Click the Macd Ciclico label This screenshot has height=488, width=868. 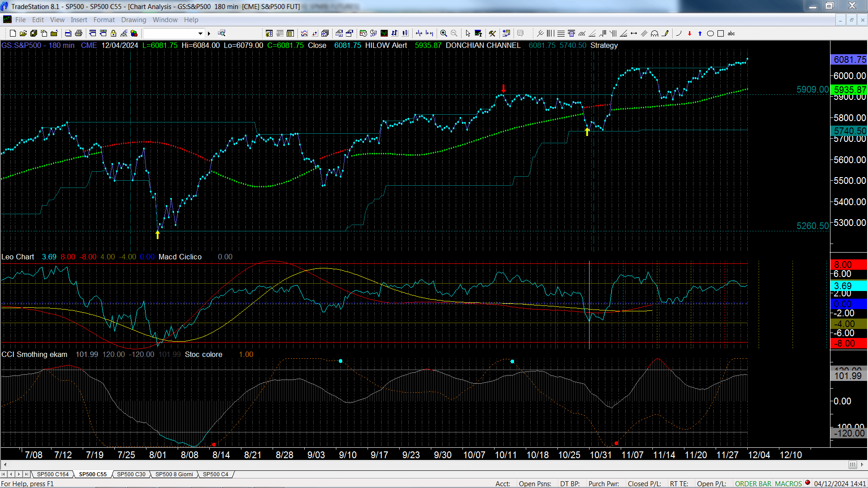point(180,257)
